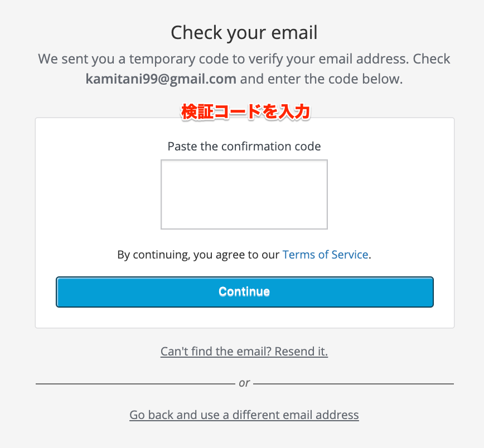Click the blue Continue button
Image resolution: width=484 pixels, height=448 pixels.
click(x=244, y=292)
